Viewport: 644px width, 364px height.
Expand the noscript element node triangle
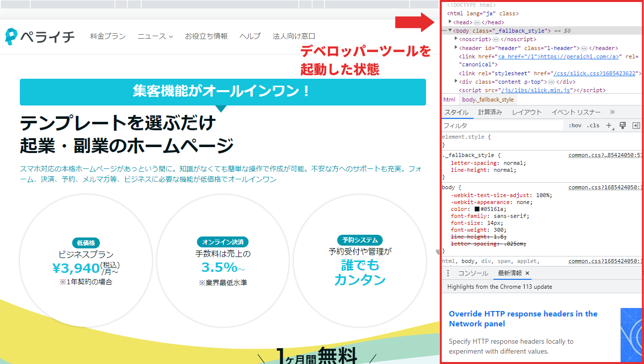pyautogui.click(x=456, y=39)
